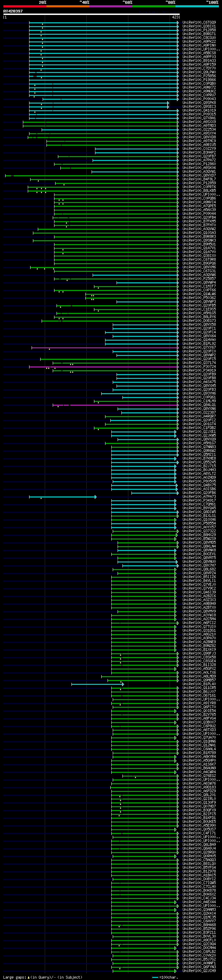Choose hit label UniRef100_P25856

199,76
